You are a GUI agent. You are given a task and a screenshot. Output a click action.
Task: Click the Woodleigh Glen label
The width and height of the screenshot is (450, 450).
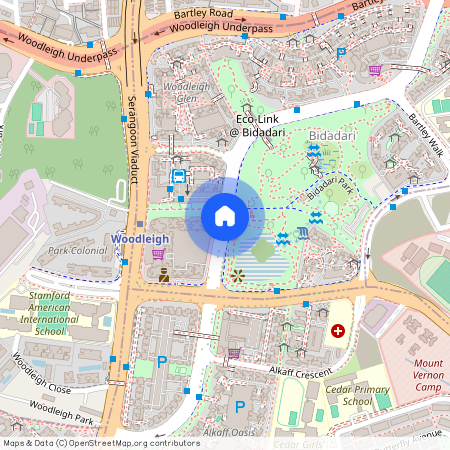point(186,92)
